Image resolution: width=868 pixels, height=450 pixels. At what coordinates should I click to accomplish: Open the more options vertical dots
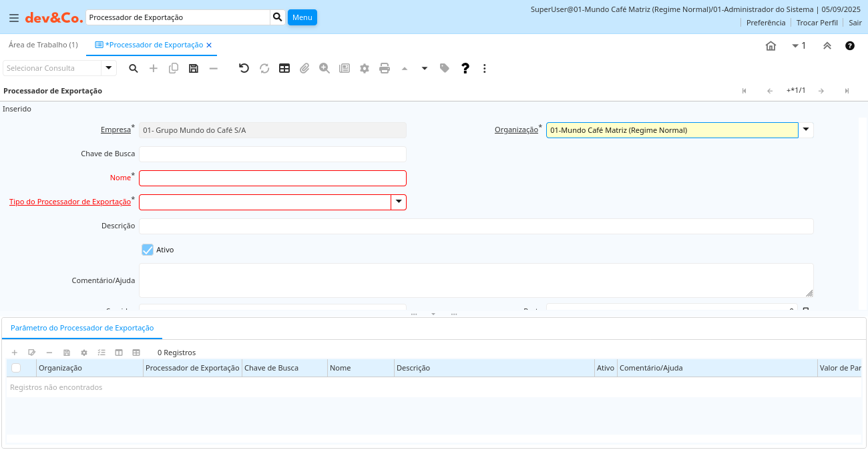485,68
